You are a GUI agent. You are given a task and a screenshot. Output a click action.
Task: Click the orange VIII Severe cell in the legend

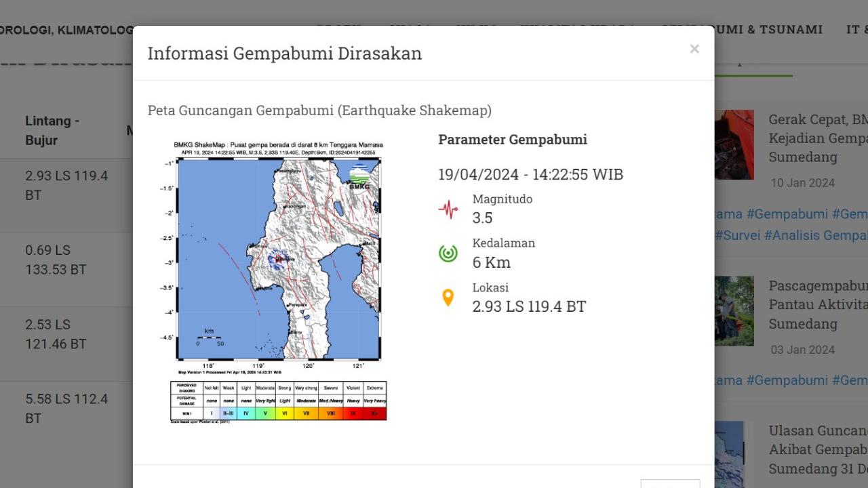click(x=330, y=411)
